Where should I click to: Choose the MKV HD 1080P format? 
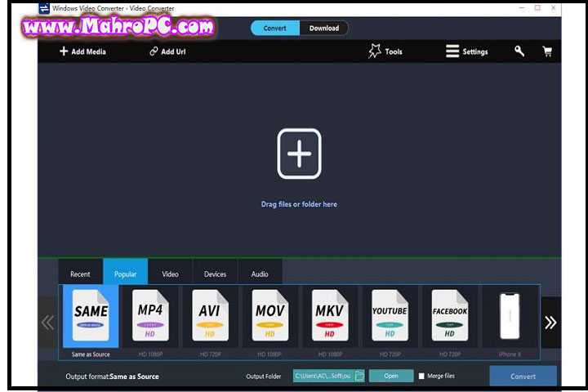coord(330,323)
